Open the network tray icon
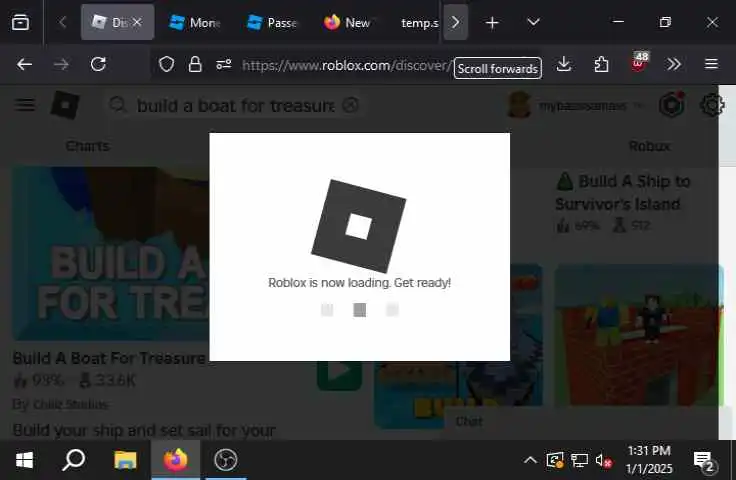736x480 pixels. coord(579,460)
